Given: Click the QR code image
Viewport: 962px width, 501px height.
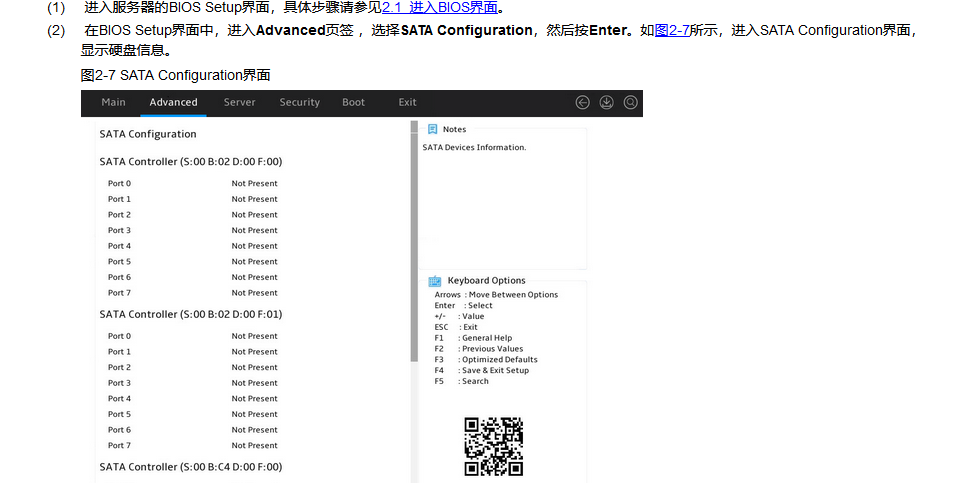Looking at the screenshot, I should click(x=493, y=446).
